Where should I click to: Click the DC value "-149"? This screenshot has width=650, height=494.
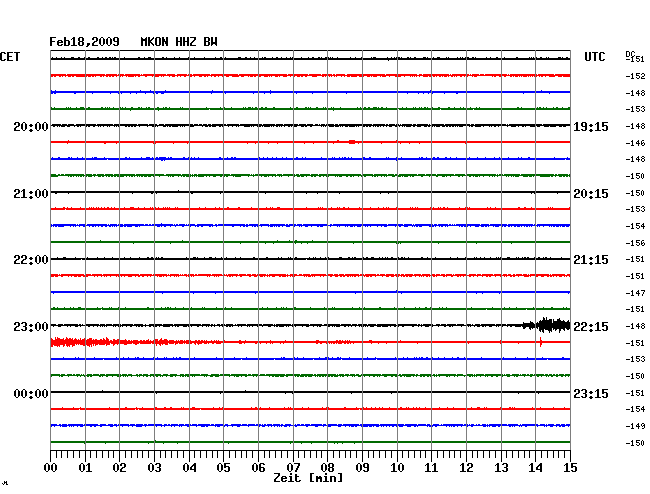point(635,426)
